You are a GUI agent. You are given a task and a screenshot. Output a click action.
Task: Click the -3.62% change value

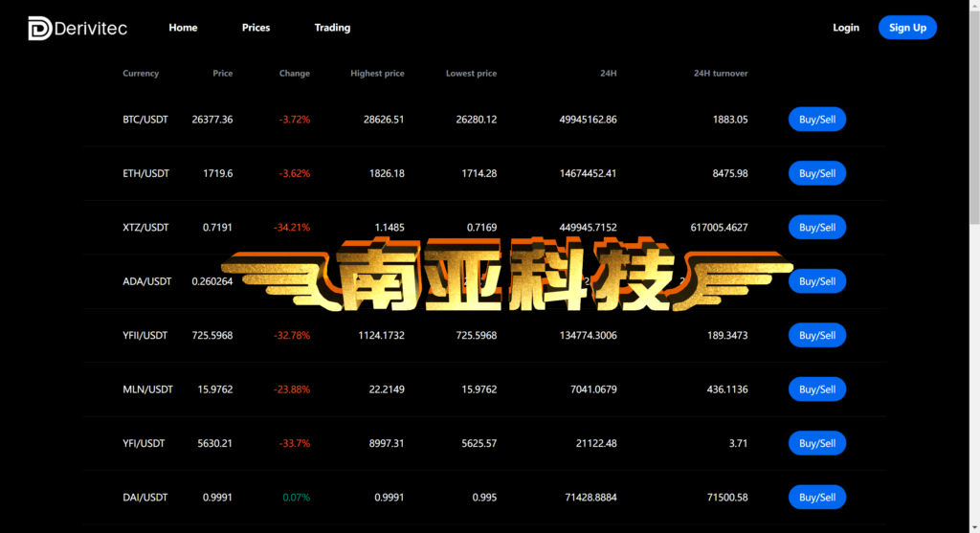pyautogui.click(x=295, y=173)
